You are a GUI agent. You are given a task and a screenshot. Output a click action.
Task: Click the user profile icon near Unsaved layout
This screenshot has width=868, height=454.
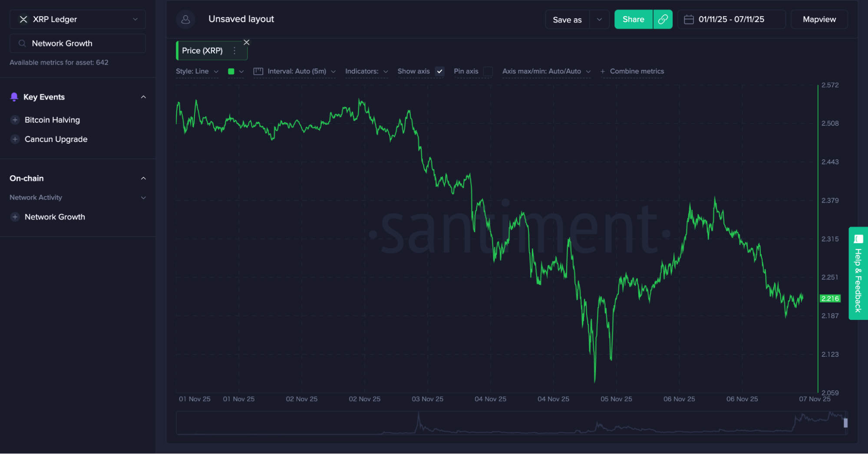[x=185, y=19]
